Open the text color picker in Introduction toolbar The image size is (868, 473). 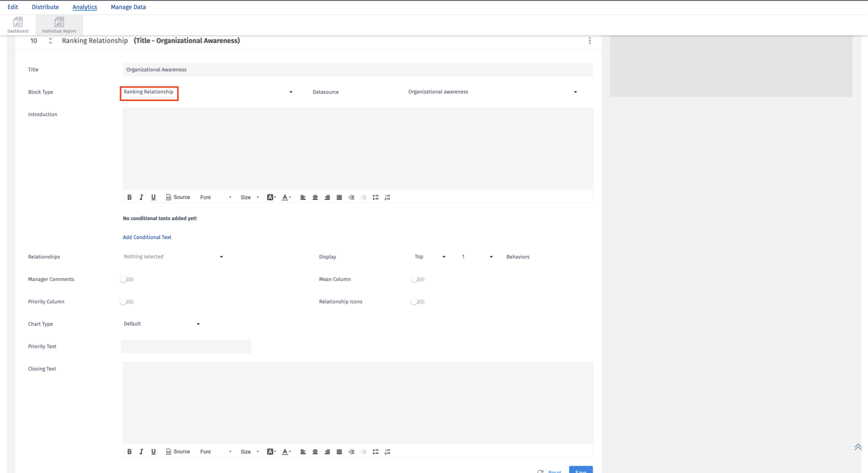(285, 197)
